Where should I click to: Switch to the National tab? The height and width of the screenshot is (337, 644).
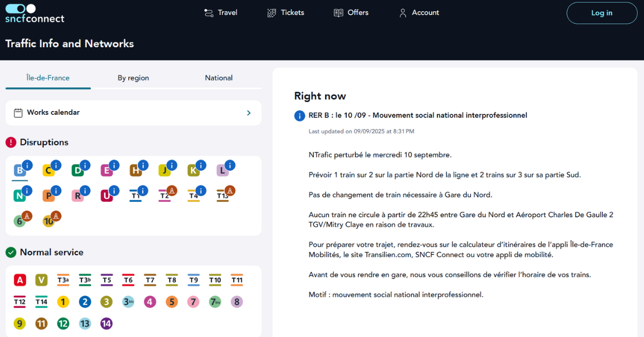tap(219, 78)
